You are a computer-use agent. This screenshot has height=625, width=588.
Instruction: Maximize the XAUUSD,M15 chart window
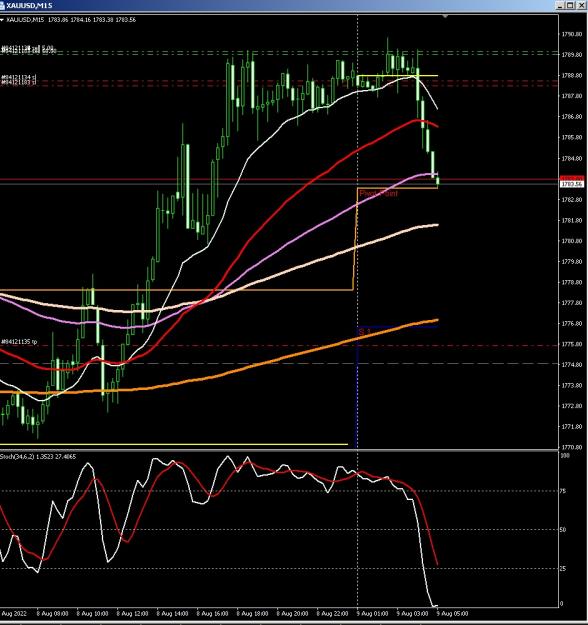pyautogui.click(x=570, y=5)
